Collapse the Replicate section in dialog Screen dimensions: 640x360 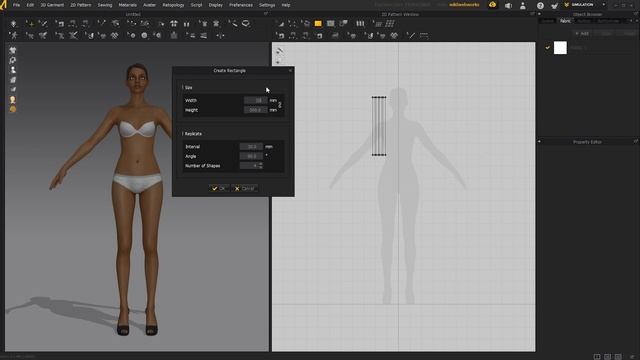coord(182,133)
